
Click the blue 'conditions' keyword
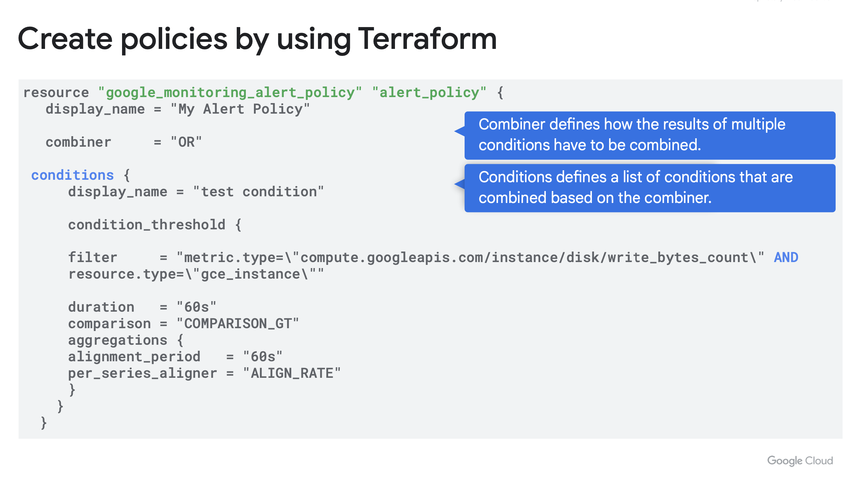[72, 175]
